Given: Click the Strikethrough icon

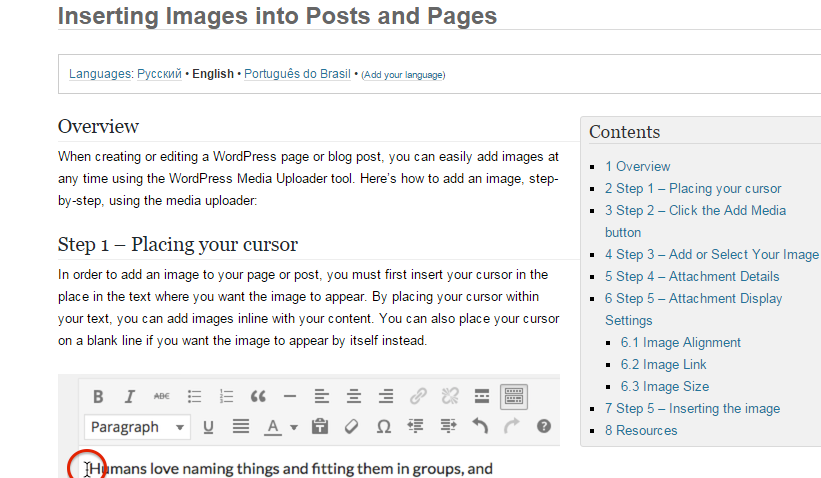Looking at the screenshot, I should [x=162, y=396].
